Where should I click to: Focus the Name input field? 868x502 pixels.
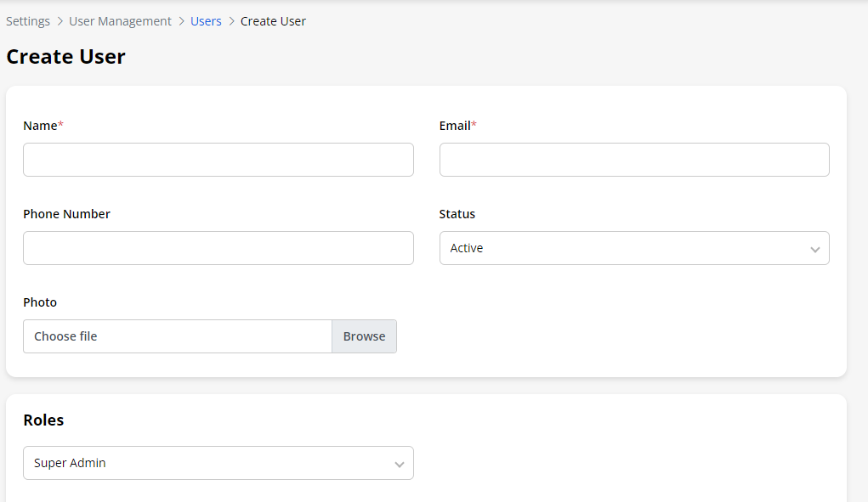point(218,160)
